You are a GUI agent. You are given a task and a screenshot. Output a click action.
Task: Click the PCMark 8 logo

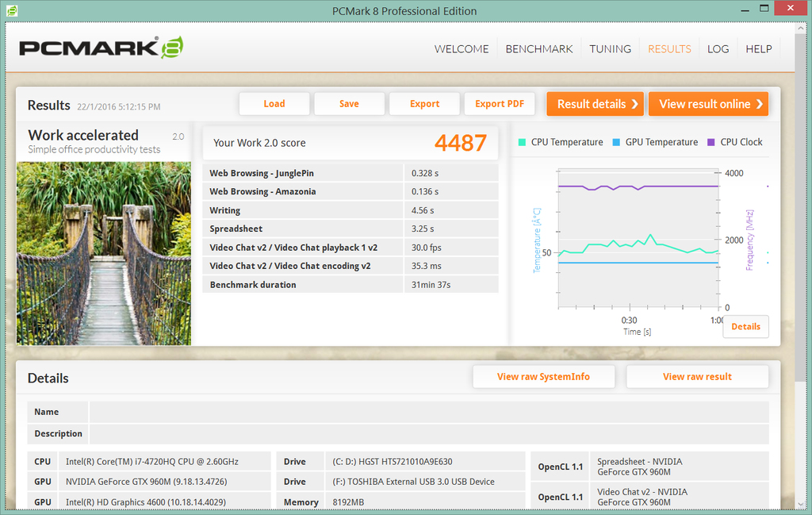tap(101, 48)
